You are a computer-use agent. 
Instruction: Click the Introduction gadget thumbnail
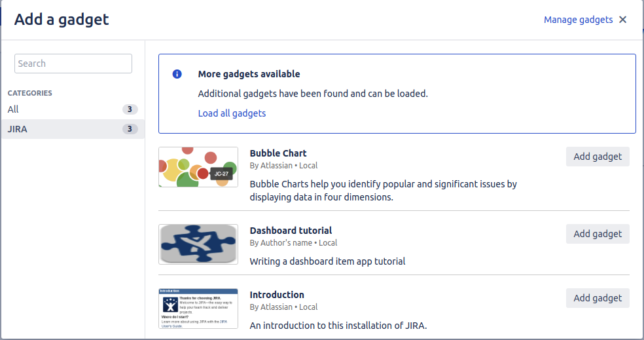click(x=198, y=309)
